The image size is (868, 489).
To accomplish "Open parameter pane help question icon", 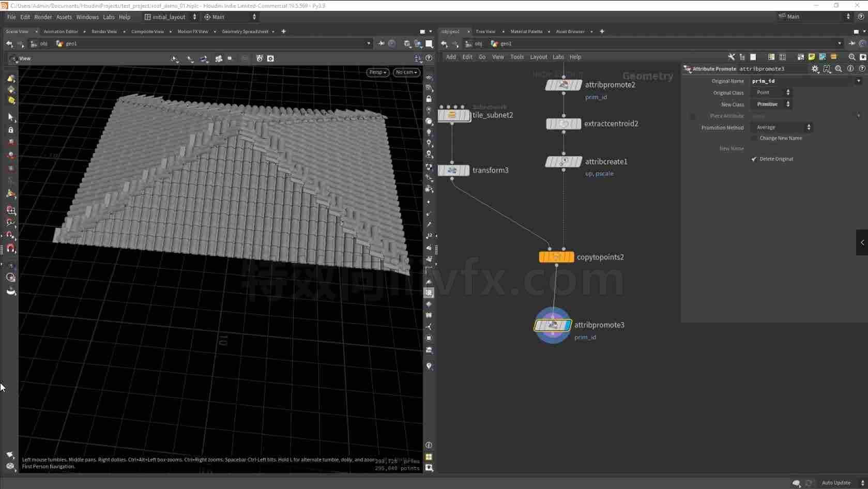I will (x=862, y=69).
